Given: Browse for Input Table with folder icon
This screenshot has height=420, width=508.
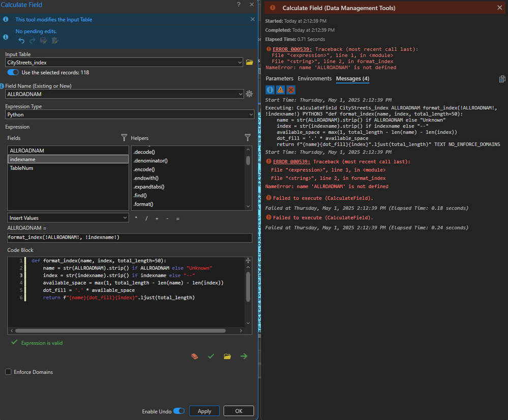Looking at the screenshot, I should pyautogui.click(x=249, y=62).
